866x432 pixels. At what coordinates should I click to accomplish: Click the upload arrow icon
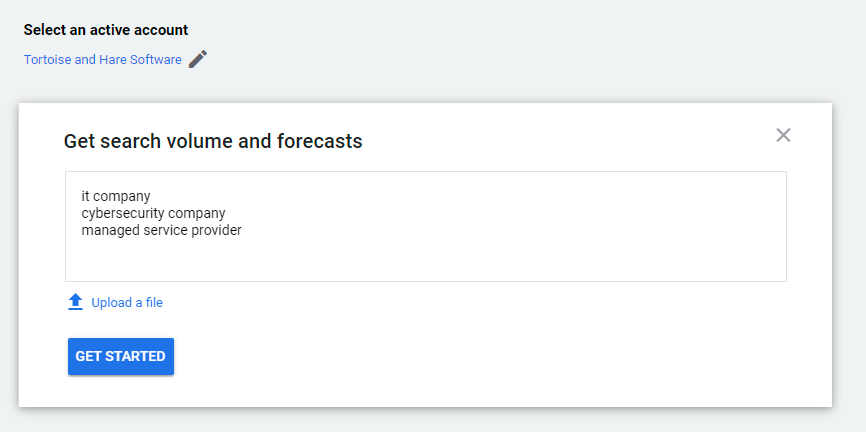[75, 302]
